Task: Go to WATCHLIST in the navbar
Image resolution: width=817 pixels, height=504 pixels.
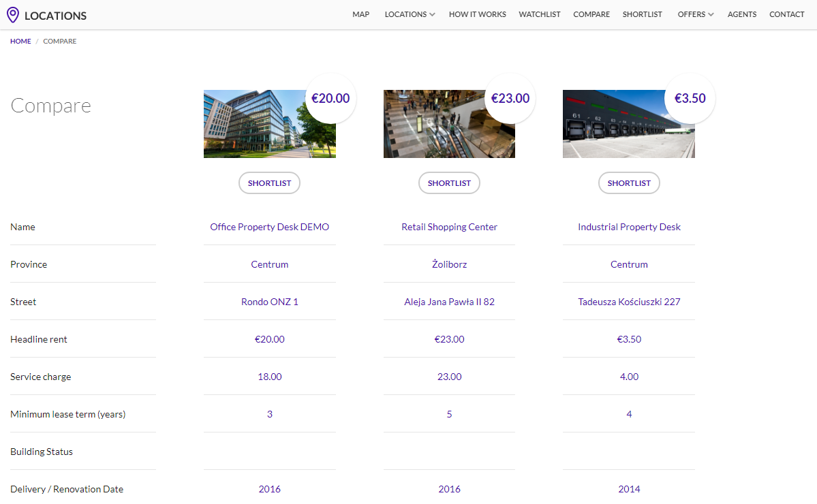Action: (539, 14)
